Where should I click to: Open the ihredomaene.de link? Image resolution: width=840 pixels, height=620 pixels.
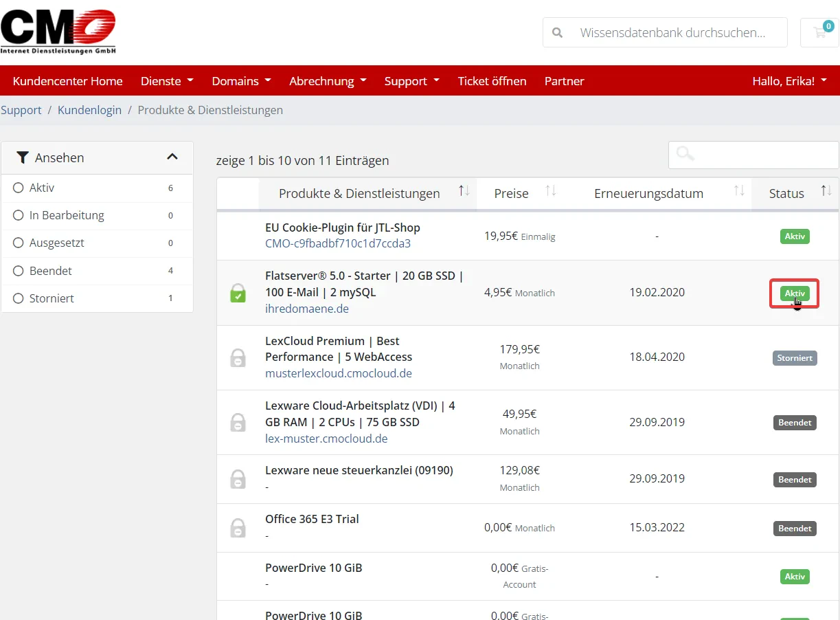coord(307,309)
